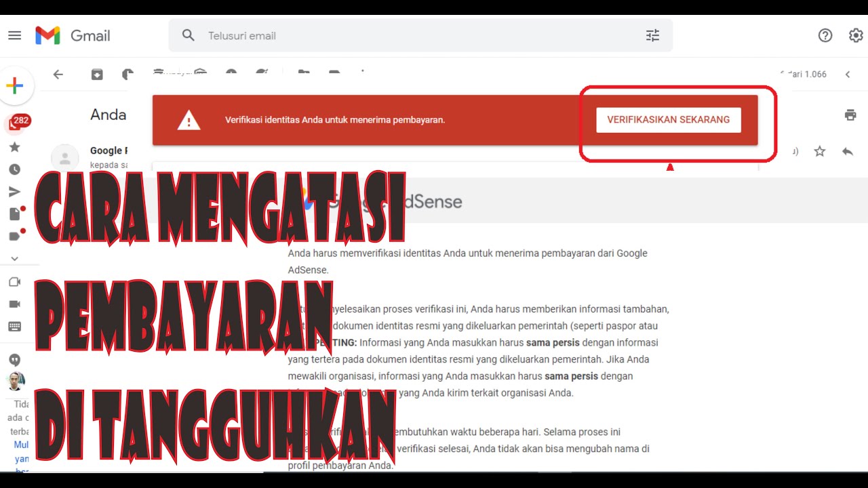868x488 pixels.
Task: Click the Gmail logo
Action: pyautogui.click(x=73, y=35)
